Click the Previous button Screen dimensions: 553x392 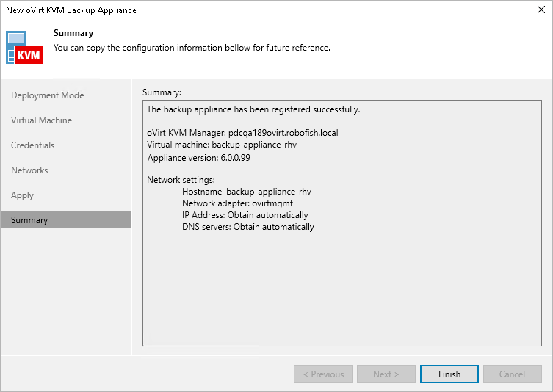(x=323, y=374)
